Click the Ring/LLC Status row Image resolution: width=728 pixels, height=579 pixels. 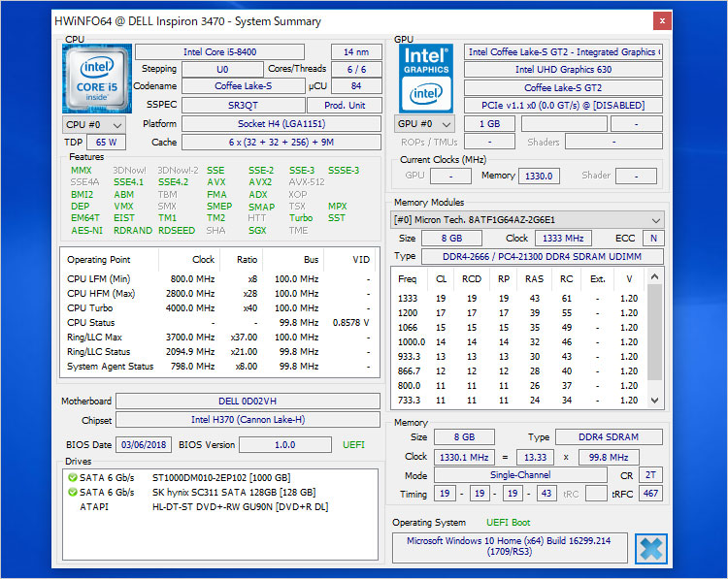pyautogui.click(x=218, y=352)
